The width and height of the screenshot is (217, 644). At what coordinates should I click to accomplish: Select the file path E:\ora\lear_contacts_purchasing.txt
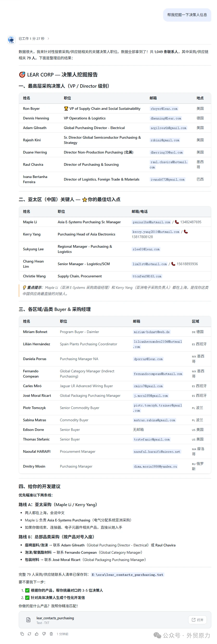click(127, 575)
